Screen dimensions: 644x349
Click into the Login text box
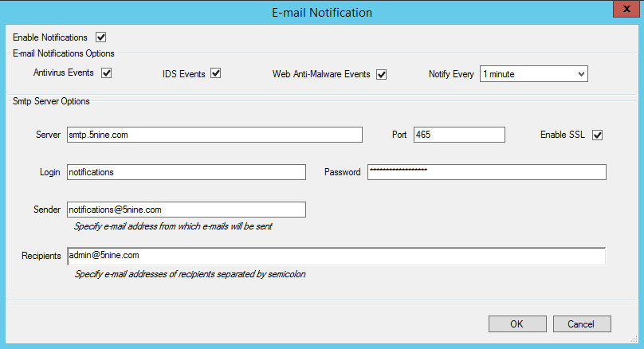[186, 172]
